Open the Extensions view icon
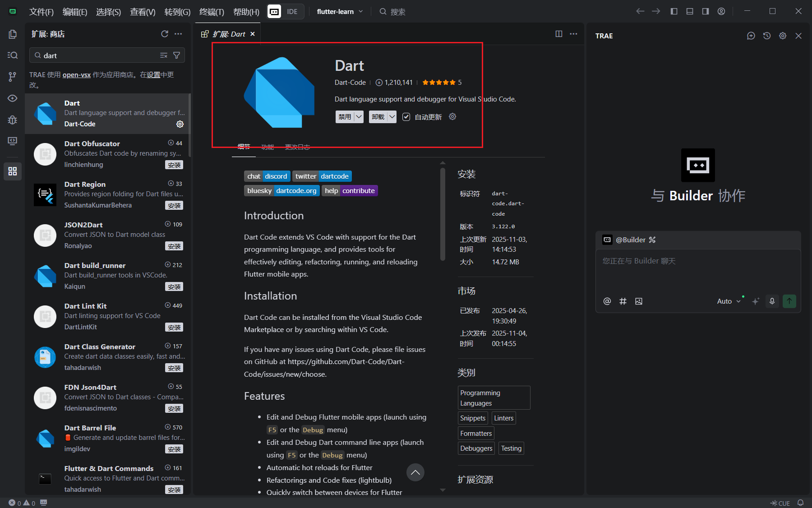Screen dimensions: 812x508 [13, 171]
